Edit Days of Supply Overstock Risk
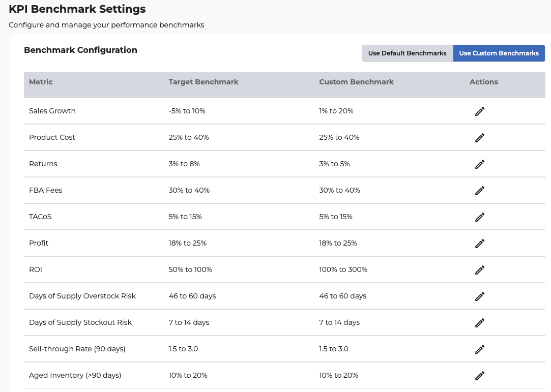 tap(479, 296)
